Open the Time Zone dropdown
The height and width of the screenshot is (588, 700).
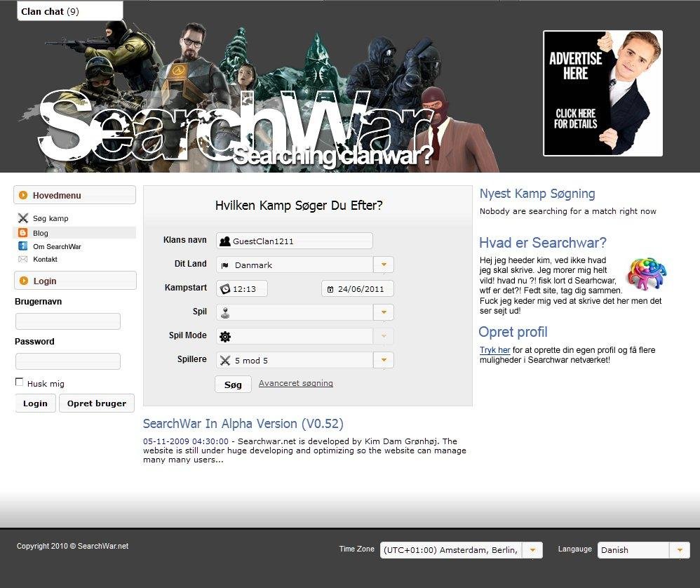click(532, 550)
